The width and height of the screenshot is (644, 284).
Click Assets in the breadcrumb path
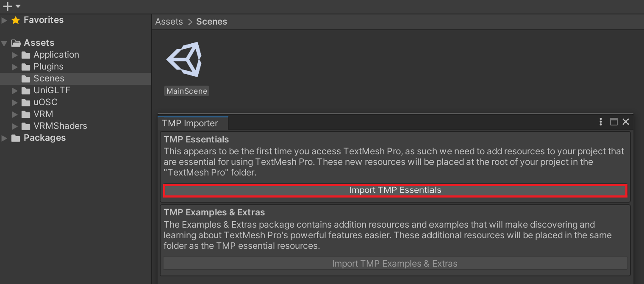click(169, 21)
